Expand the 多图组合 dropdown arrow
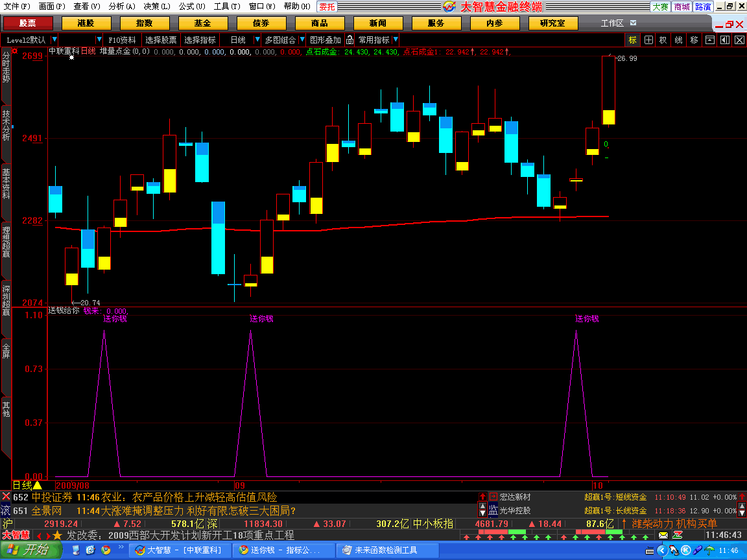The height and width of the screenshot is (560, 747). (x=302, y=40)
